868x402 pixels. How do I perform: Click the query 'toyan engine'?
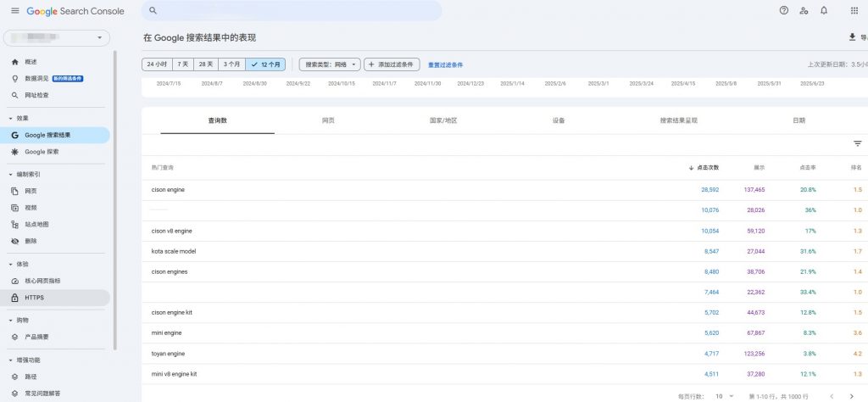pos(169,354)
